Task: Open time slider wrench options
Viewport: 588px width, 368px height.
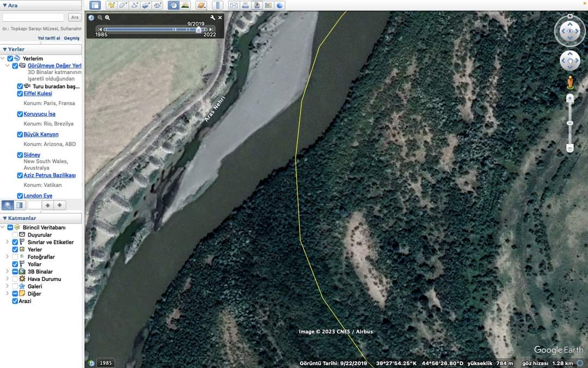Action: click(213, 17)
